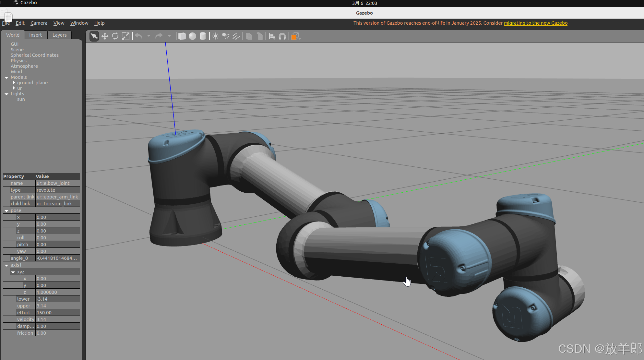This screenshot has width=644, height=360.
Task: Toggle the snap magnet tool
Action: pyautogui.click(x=282, y=36)
